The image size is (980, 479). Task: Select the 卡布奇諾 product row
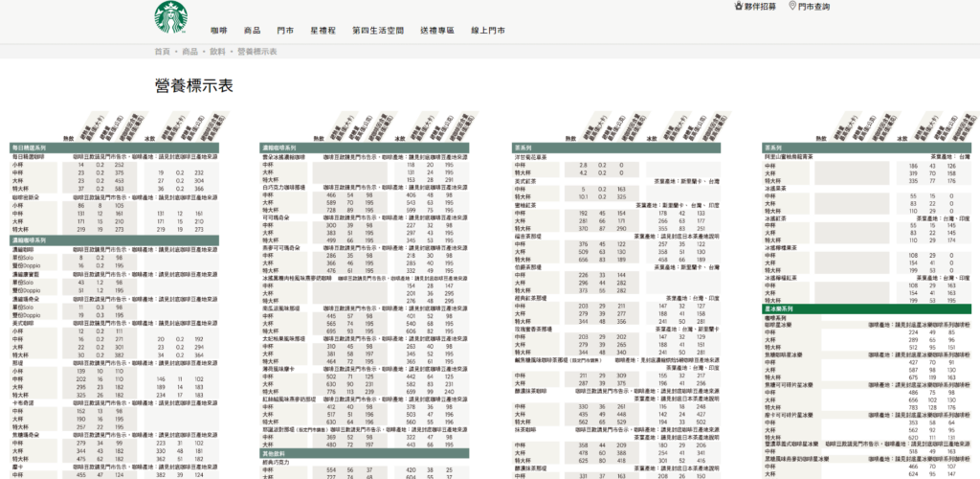115,403
